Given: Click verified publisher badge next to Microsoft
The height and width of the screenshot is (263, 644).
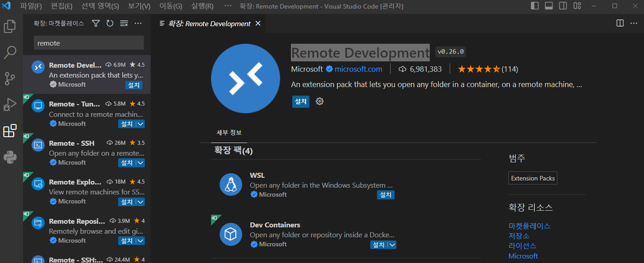Looking at the screenshot, I should coord(329,69).
